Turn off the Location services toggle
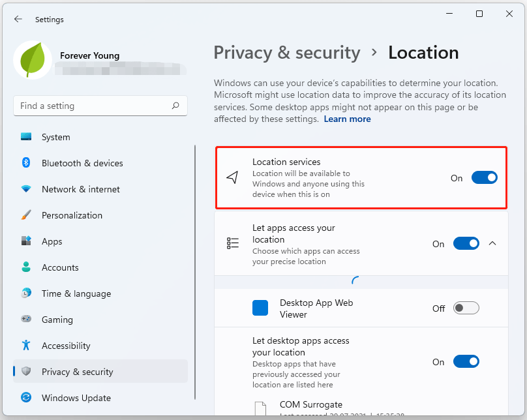 [x=485, y=178]
